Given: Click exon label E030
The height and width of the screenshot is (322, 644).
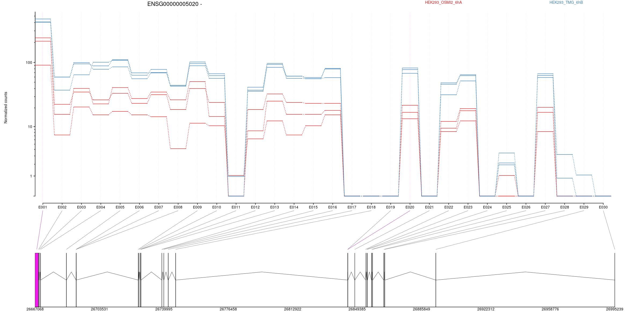Looking at the screenshot, I should click(603, 207).
